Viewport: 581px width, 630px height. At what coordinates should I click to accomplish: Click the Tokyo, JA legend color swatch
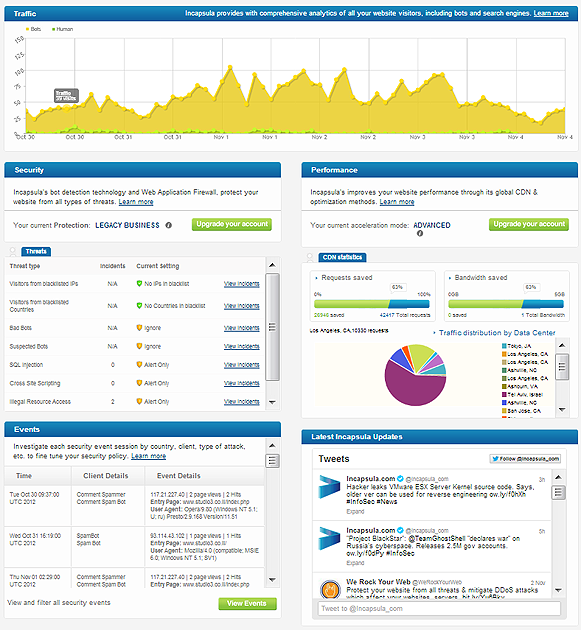point(504,346)
